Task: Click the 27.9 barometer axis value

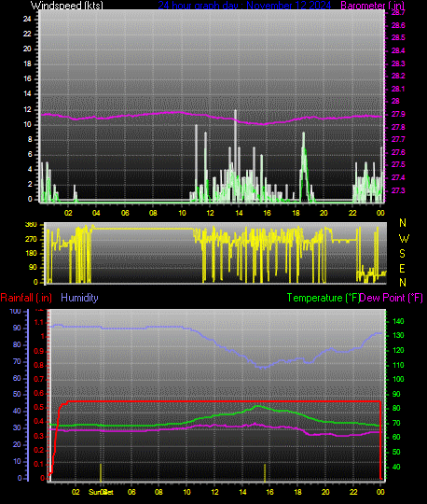Action: click(x=398, y=114)
